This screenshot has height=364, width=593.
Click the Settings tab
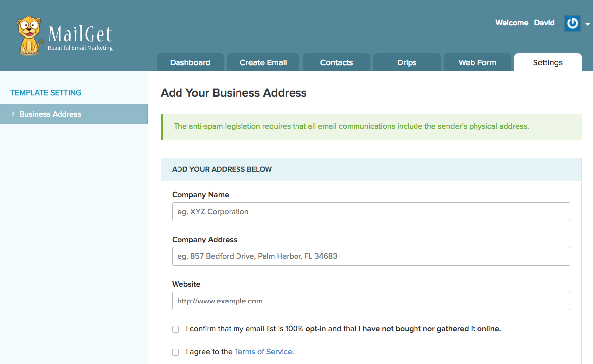(x=547, y=63)
